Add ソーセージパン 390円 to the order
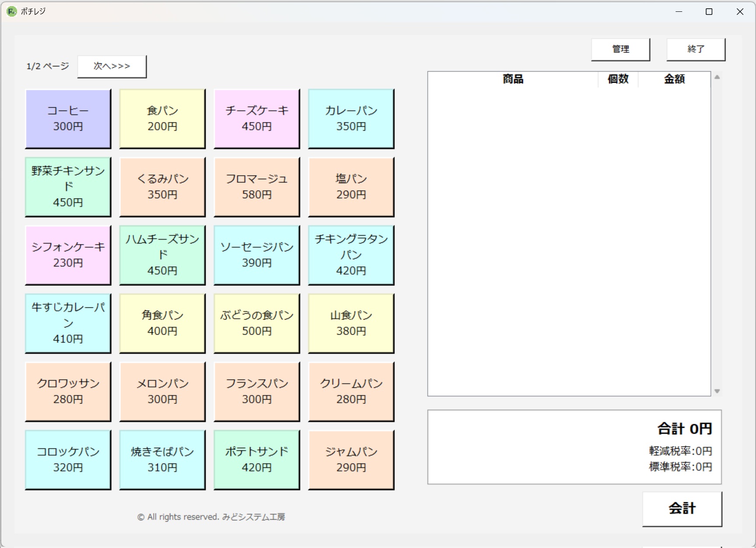This screenshot has width=756, height=548. [x=257, y=255]
